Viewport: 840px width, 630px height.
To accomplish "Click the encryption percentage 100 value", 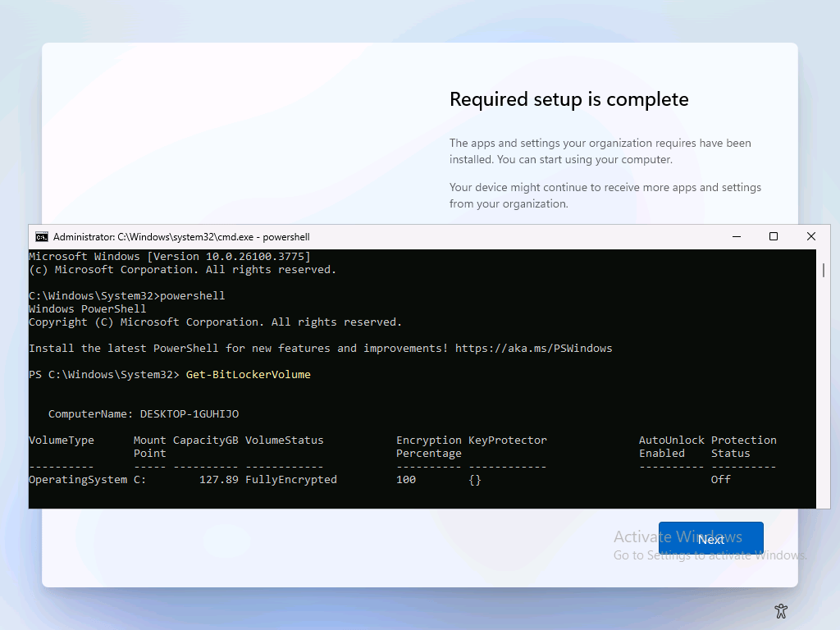I will pyautogui.click(x=406, y=480).
